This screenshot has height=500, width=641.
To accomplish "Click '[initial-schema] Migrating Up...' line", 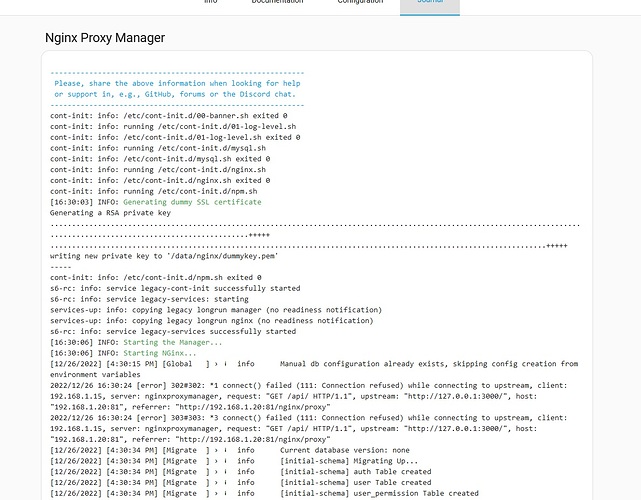I will click(234, 461).
